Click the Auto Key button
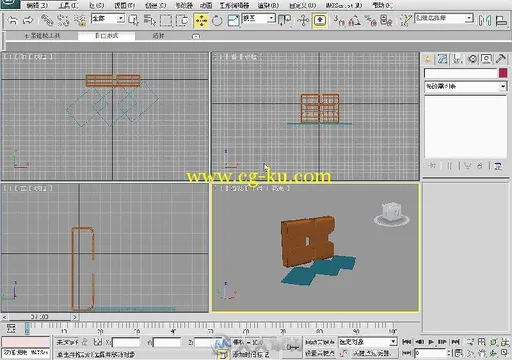 pyautogui.click(x=320, y=342)
